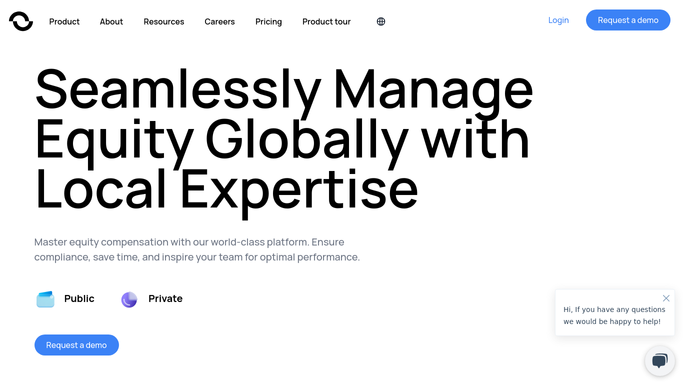Expand the Product menu
Image resolution: width=683 pixels, height=384 pixels.
coord(64,22)
